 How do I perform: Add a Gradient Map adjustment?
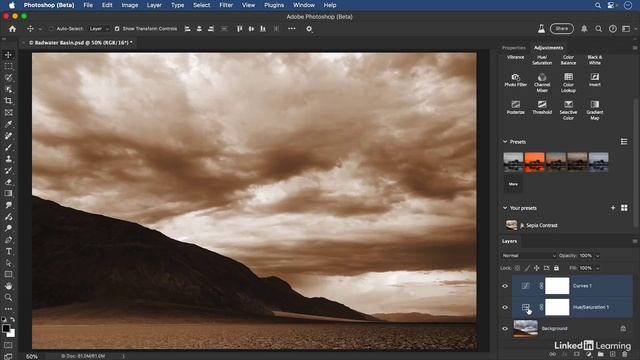[595, 110]
